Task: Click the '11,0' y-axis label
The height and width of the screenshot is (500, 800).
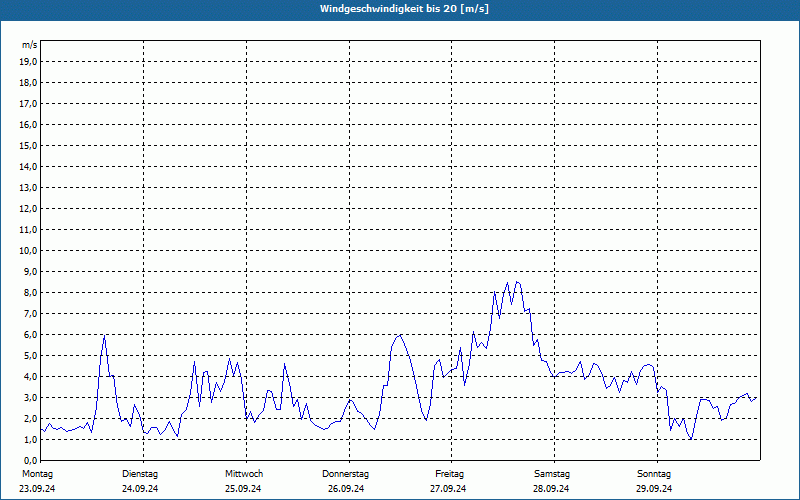Action: tap(29, 230)
